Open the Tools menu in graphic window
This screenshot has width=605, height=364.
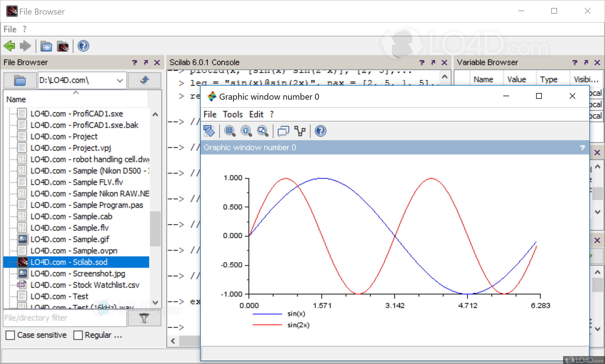click(x=233, y=114)
